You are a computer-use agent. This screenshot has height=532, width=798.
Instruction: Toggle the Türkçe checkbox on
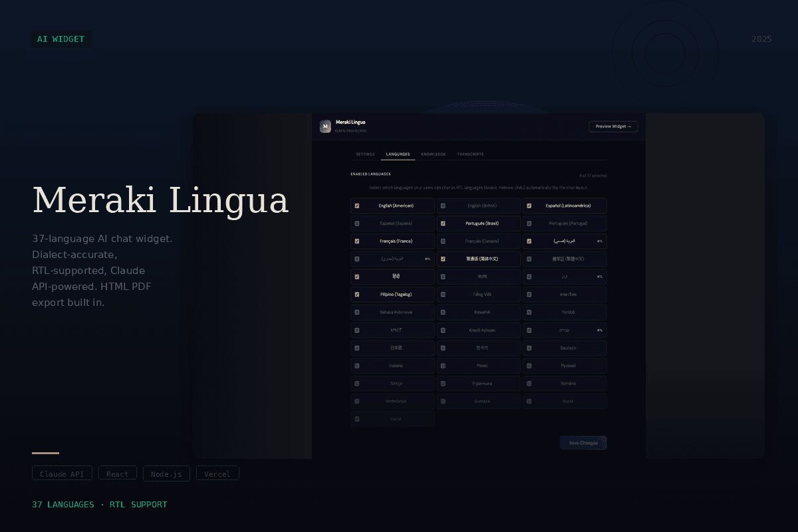357,384
